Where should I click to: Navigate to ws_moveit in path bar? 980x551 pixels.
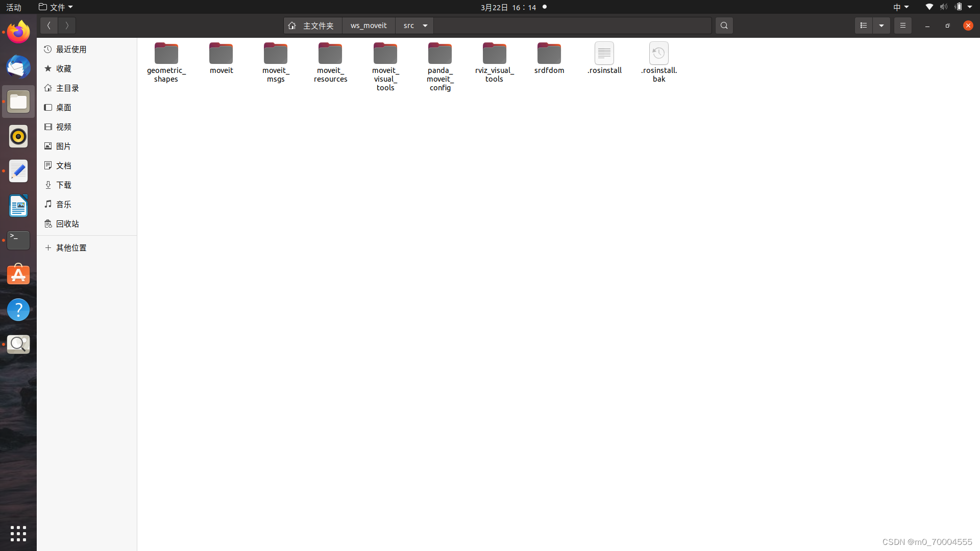(x=369, y=26)
